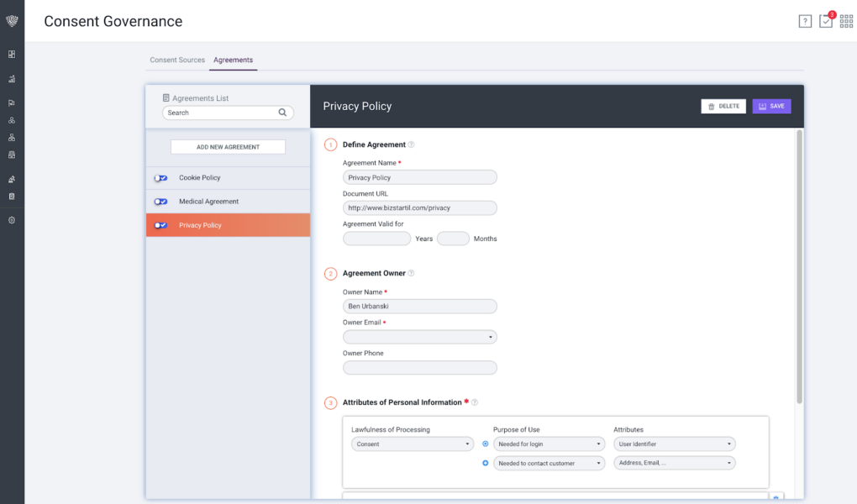Toggle the Cookie Policy switch

(160, 178)
